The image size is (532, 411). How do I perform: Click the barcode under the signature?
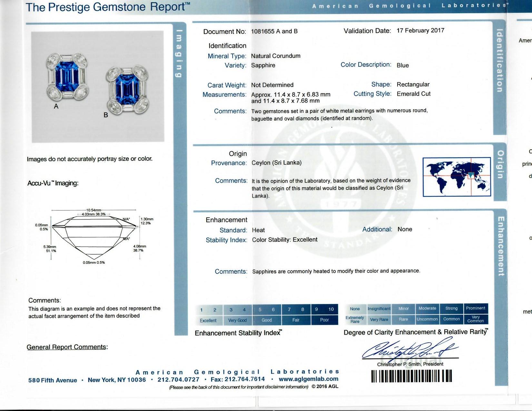(x=411, y=376)
